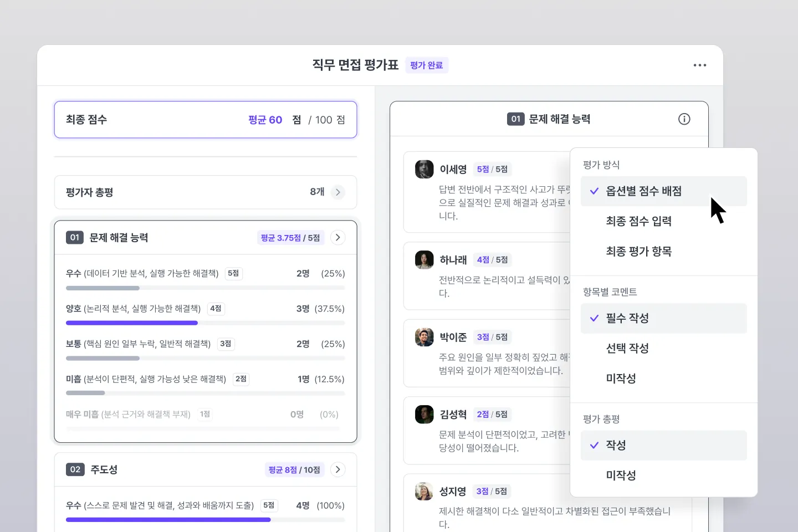Viewport: 798px width, 532px height.
Task: Click 이세영's profile avatar
Action: point(424,169)
